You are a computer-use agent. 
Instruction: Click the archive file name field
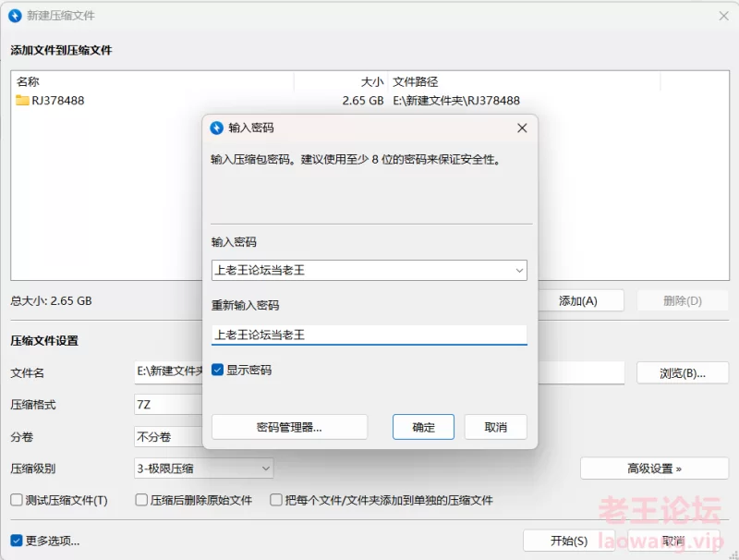point(168,372)
